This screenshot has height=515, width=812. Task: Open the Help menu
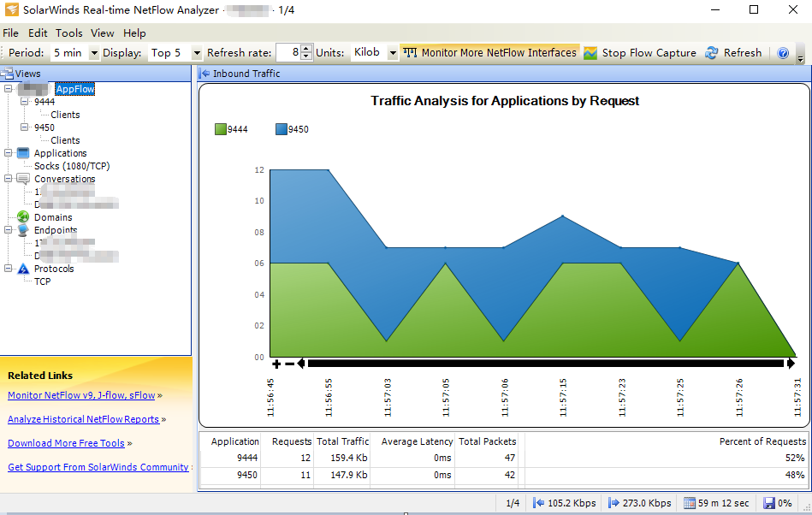click(134, 33)
